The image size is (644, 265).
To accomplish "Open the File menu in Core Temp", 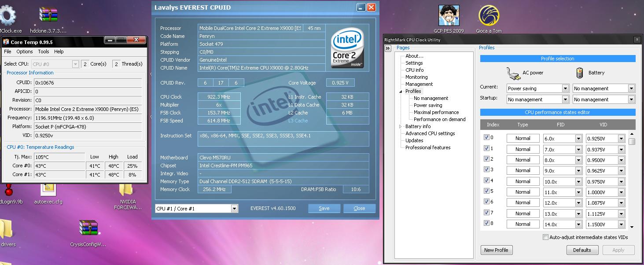I will pyautogui.click(x=7, y=52).
